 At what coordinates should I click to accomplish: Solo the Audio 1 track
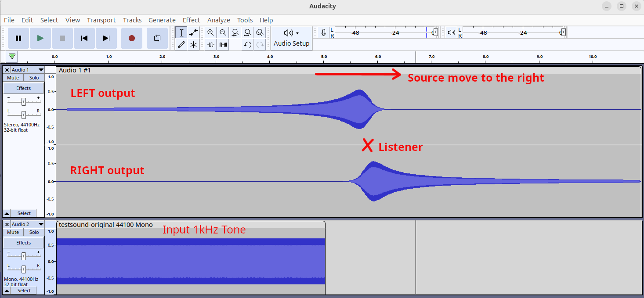tap(34, 78)
